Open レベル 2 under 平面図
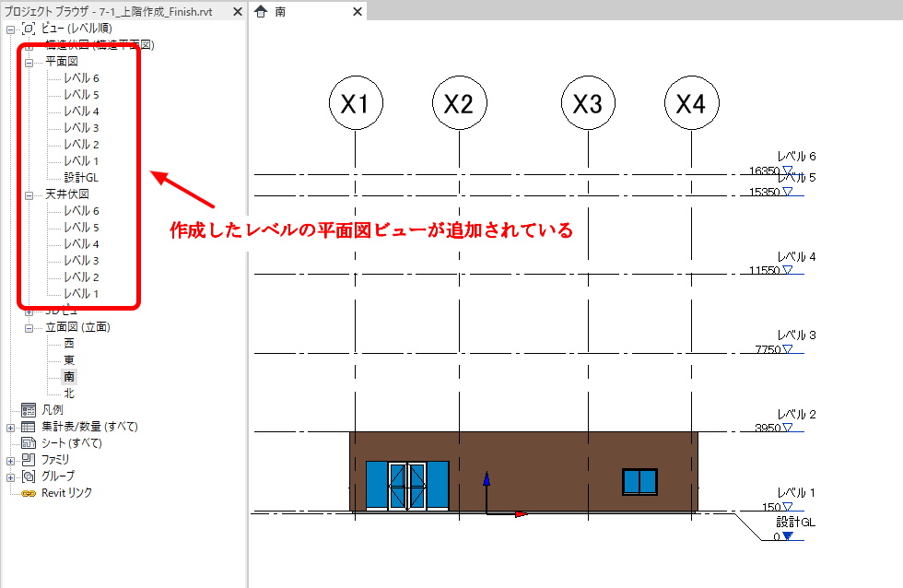Image resolution: width=903 pixels, height=588 pixels. 81,145
